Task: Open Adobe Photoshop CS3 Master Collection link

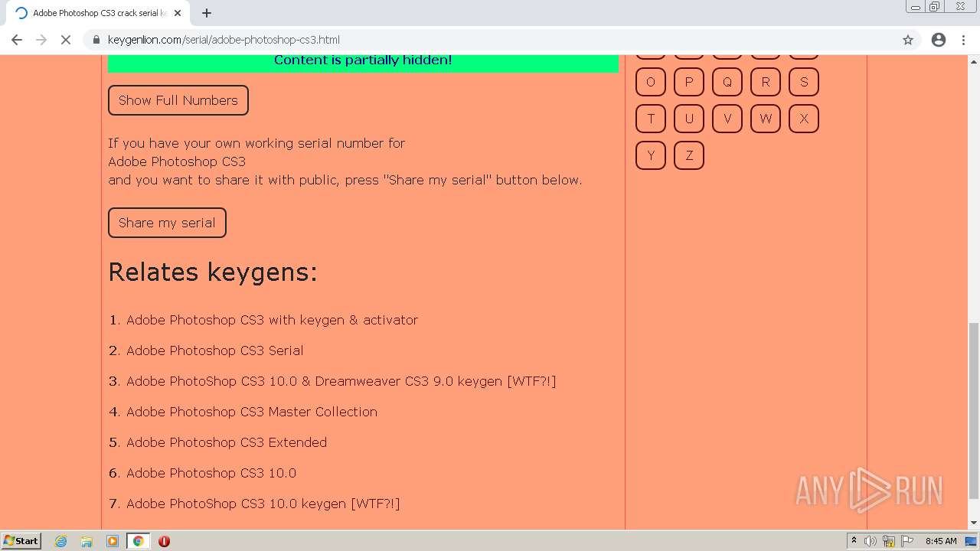Action: (252, 412)
